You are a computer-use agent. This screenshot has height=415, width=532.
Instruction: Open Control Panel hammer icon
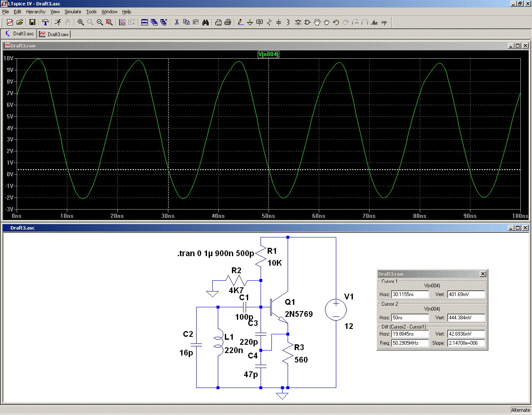coord(45,22)
